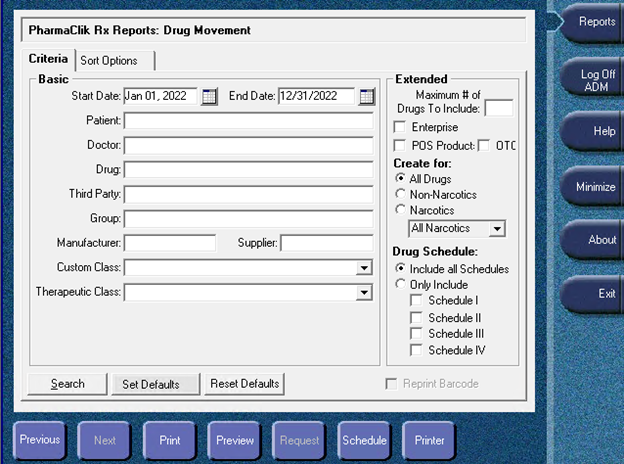Open the End Date calendar picker
Image resolution: width=624 pixels, height=464 pixels.
pyautogui.click(x=367, y=97)
